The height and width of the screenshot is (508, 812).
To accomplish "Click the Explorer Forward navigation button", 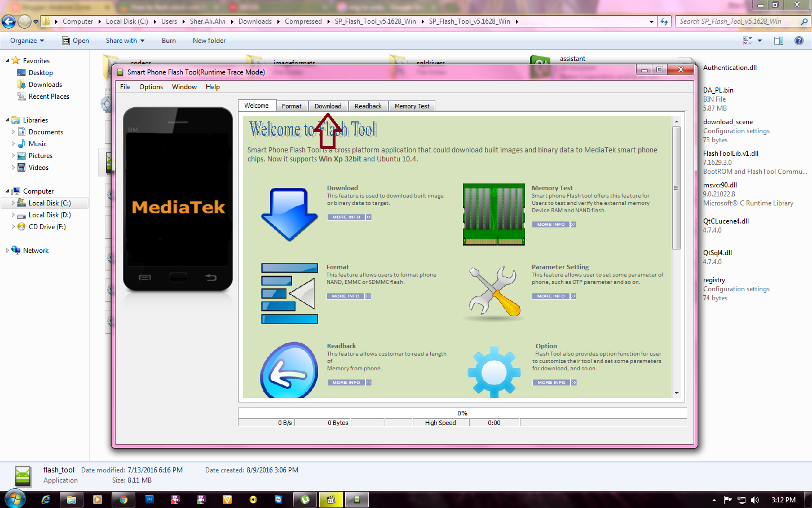I will click(24, 21).
